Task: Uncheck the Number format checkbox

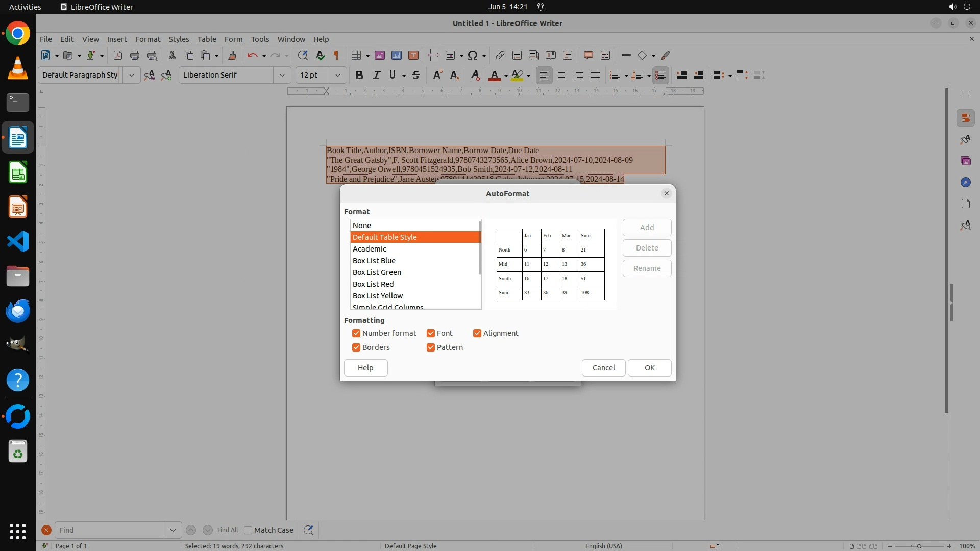Action: 356,333
